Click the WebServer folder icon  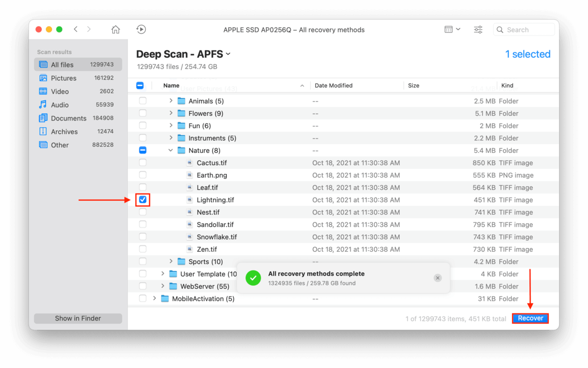(x=173, y=286)
